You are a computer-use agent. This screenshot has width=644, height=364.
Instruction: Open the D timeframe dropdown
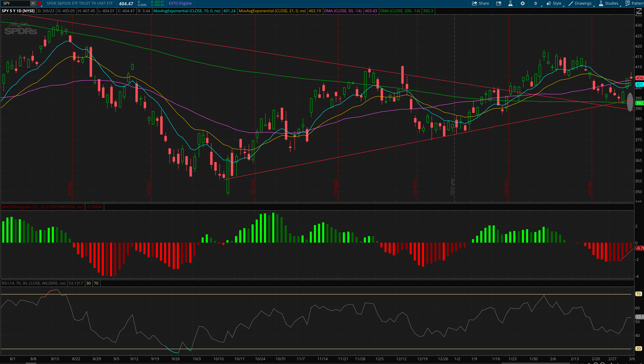tap(536, 3)
